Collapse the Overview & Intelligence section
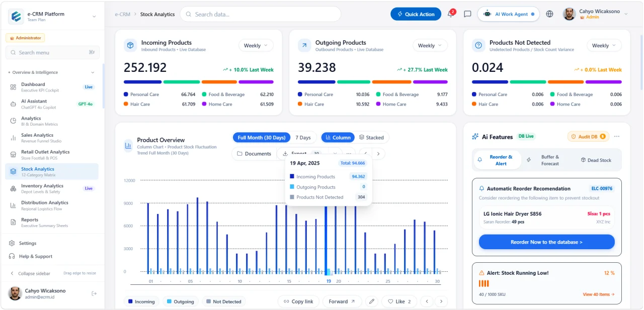The height and width of the screenshot is (310, 644). (x=93, y=72)
